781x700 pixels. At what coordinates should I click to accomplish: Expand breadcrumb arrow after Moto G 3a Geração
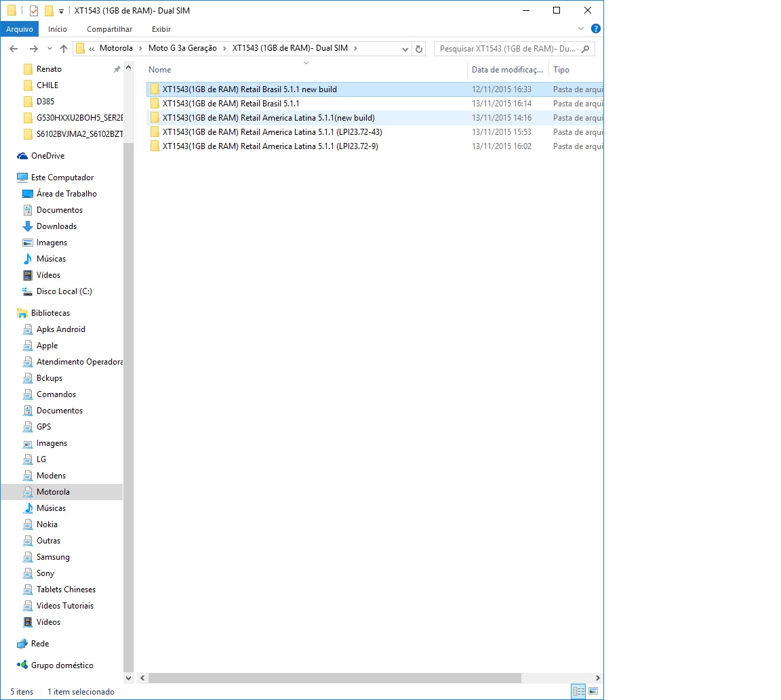click(224, 48)
